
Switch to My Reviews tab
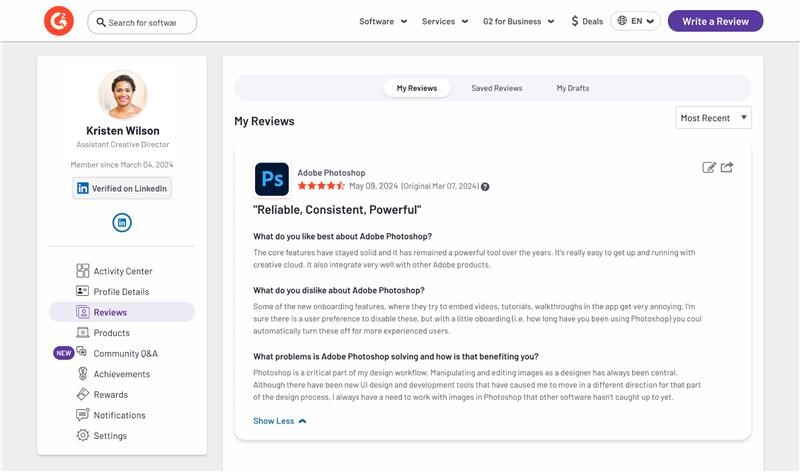(x=417, y=88)
